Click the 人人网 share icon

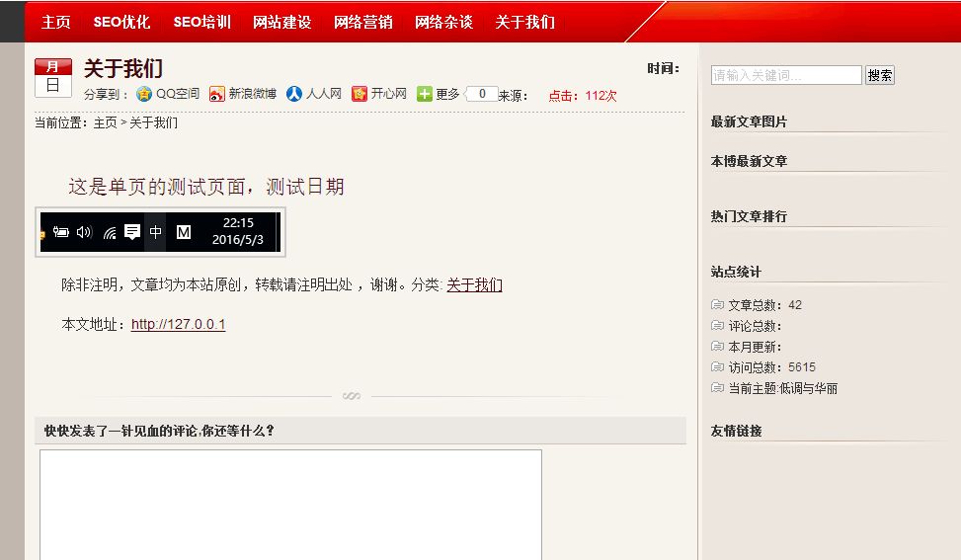coord(294,94)
